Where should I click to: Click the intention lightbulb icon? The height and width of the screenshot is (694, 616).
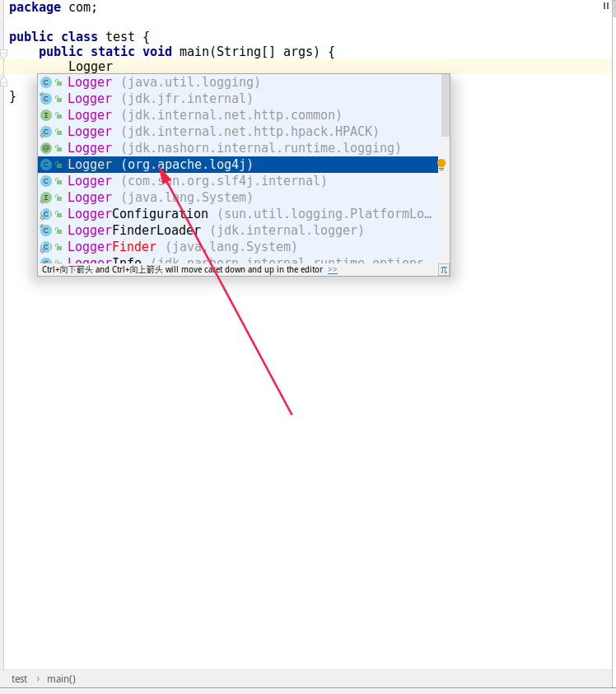tap(441, 165)
